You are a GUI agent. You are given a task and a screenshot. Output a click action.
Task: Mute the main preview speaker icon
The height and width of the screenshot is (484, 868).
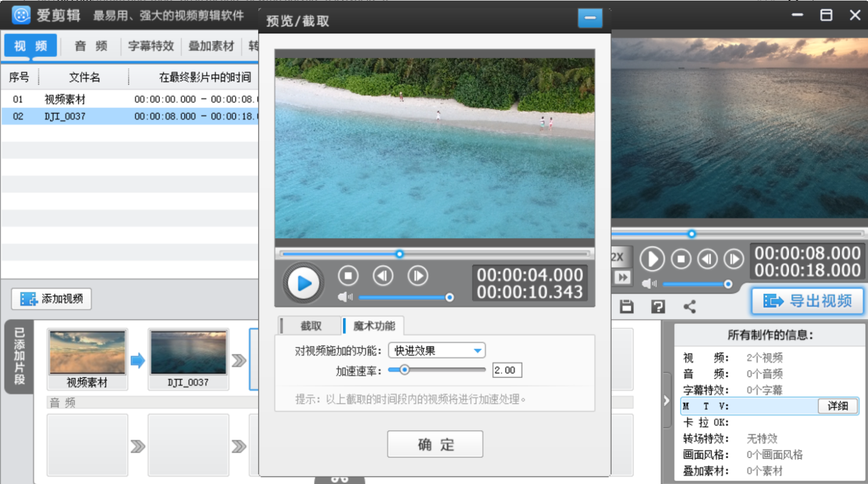[649, 284]
